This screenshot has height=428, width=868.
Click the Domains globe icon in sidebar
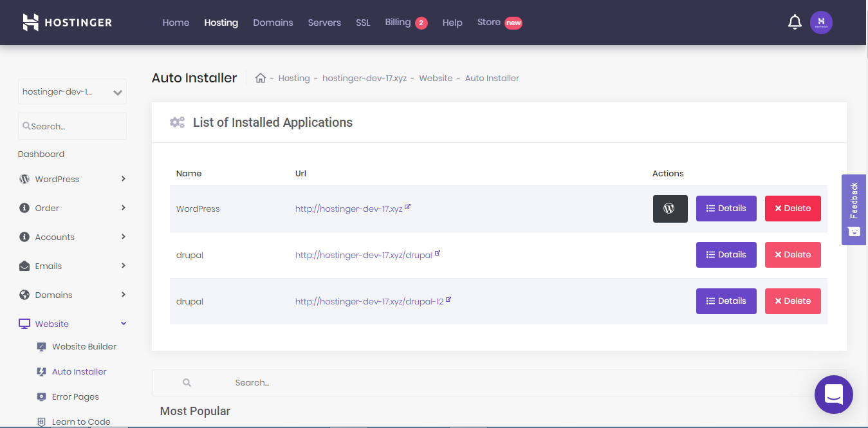pyautogui.click(x=24, y=295)
